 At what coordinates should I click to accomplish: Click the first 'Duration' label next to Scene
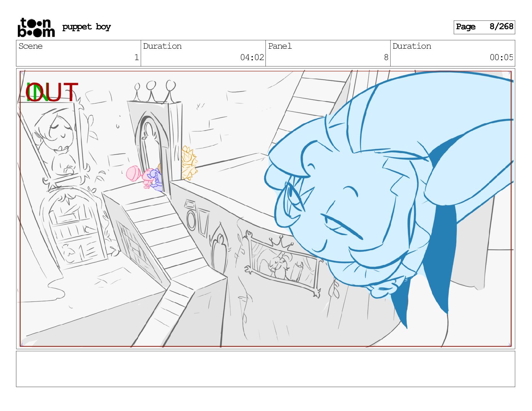point(162,46)
